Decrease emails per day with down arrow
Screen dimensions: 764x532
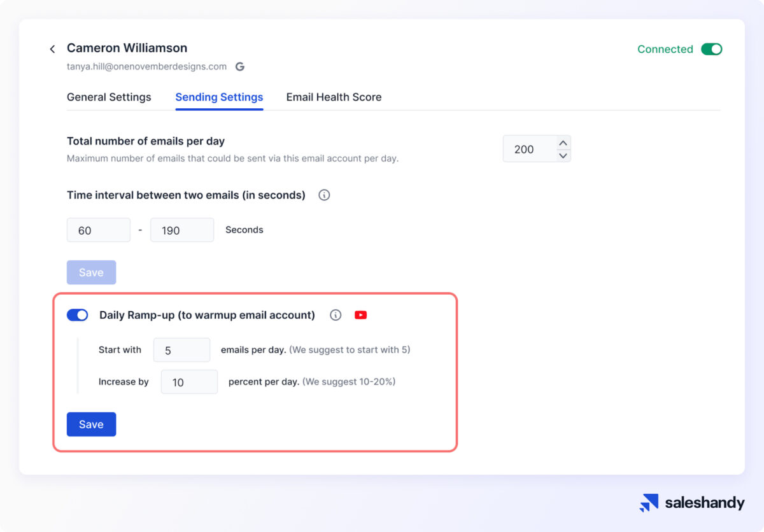tap(563, 155)
